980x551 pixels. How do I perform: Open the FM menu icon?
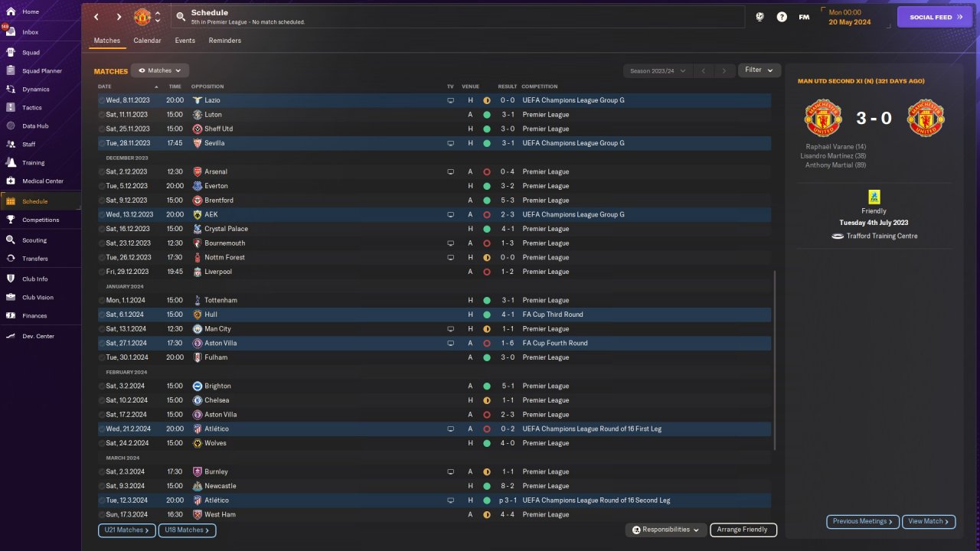click(x=804, y=17)
